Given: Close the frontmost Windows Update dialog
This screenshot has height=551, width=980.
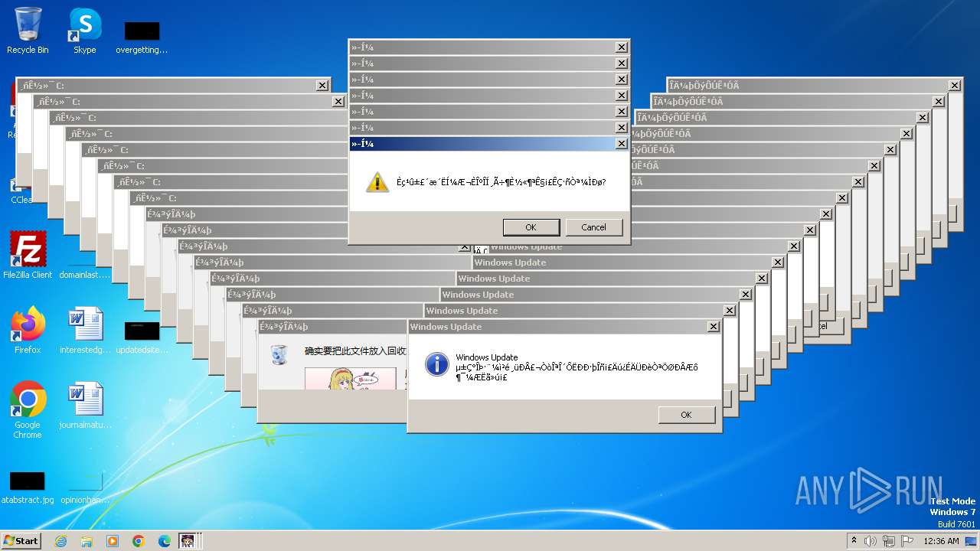Looking at the screenshot, I should point(713,327).
